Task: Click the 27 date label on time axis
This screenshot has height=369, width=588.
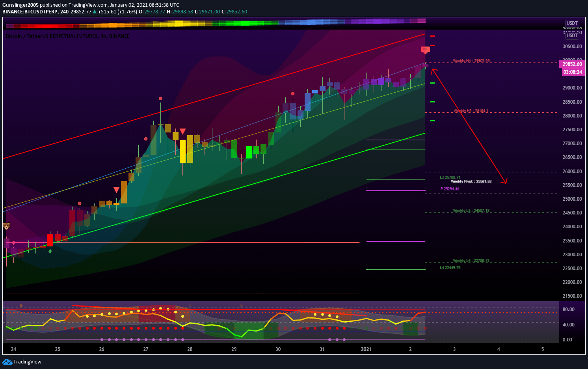Action: point(146,349)
